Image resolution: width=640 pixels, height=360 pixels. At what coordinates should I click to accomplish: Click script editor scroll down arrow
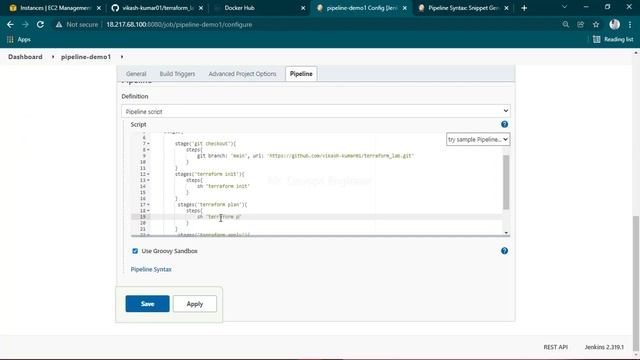click(506, 233)
